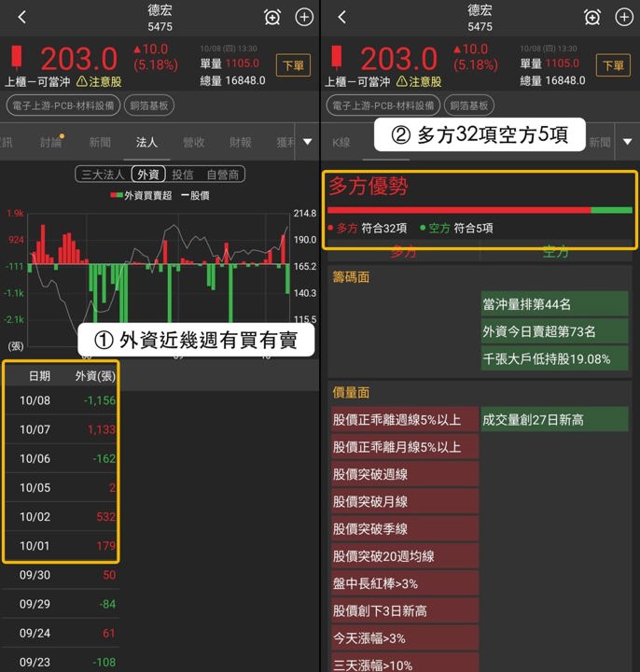
Task: Open 當沖量排第44名 item
Action: (x=555, y=304)
